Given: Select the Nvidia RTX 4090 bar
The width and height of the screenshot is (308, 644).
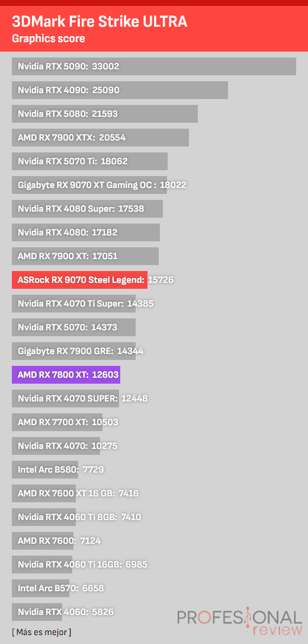Looking at the screenshot, I should [120, 90].
